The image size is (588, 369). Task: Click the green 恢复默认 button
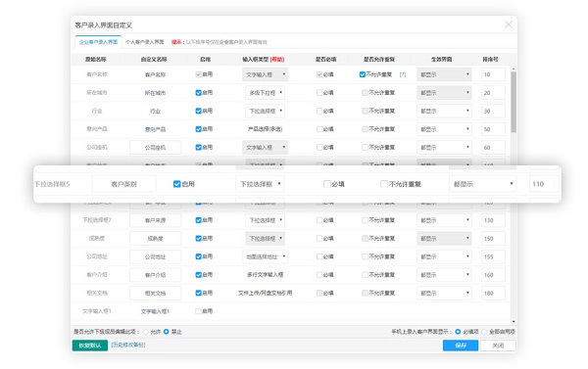pos(90,346)
